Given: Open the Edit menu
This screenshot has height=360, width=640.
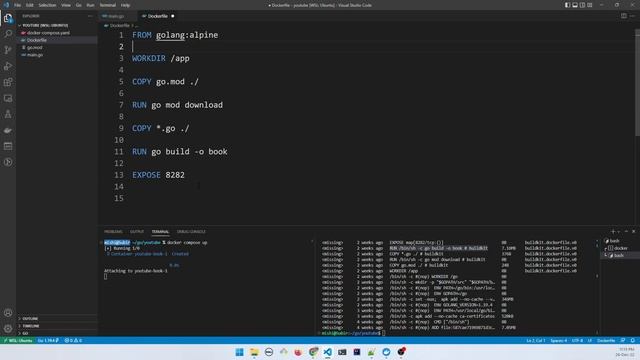Looking at the screenshot, I should 30,5.
